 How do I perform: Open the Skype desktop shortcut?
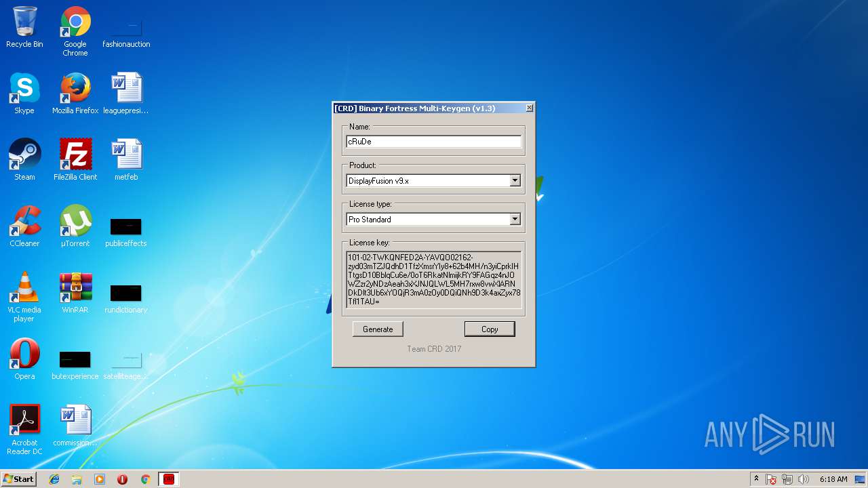(24, 94)
